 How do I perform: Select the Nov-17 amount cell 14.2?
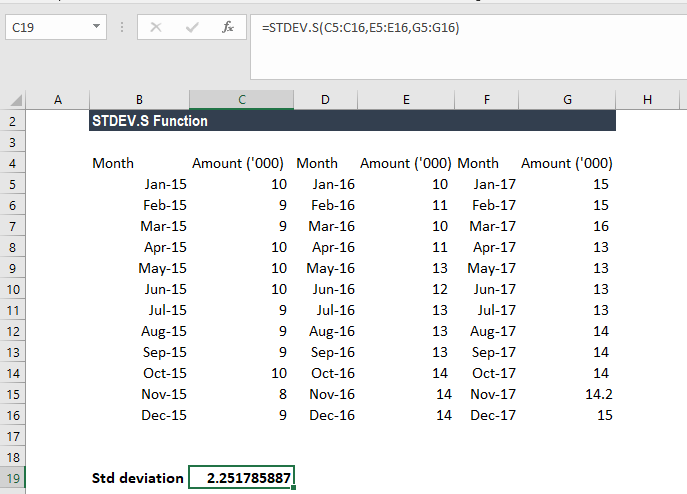tap(567, 394)
